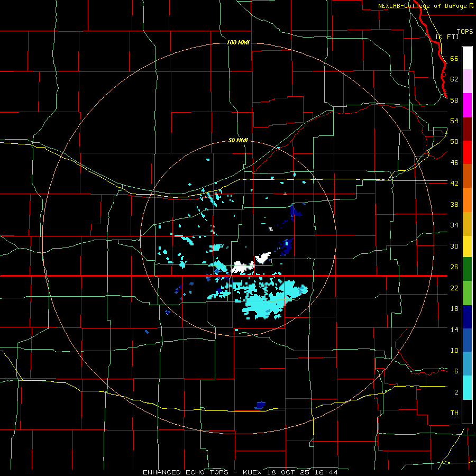Click the light green legend swatch
Image resolution: width=476 pixels, height=476 pixels.
tap(467, 293)
